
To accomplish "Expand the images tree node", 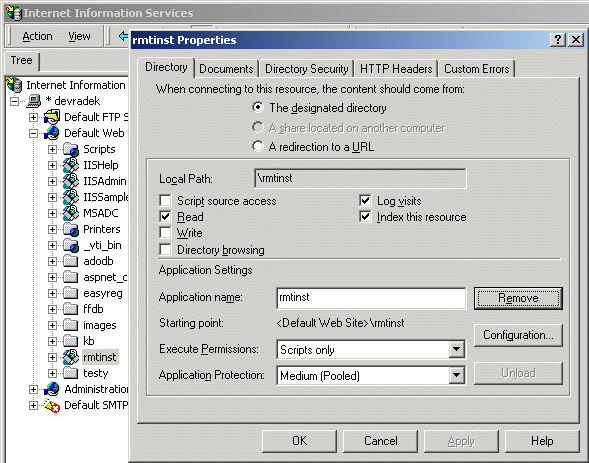I will [53, 326].
